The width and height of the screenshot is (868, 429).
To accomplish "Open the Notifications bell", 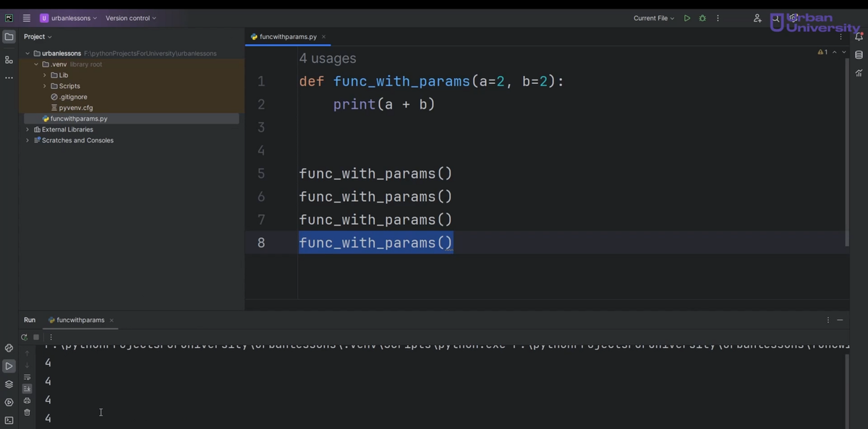I will click(x=859, y=36).
